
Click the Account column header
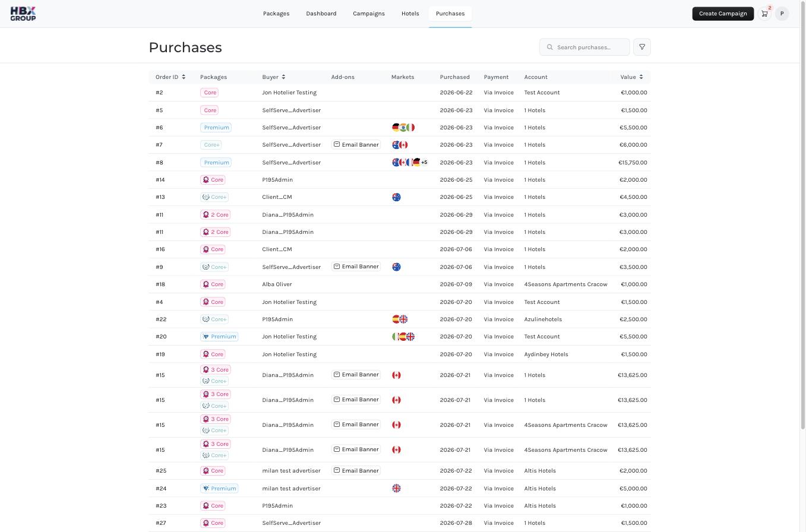click(536, 77)
